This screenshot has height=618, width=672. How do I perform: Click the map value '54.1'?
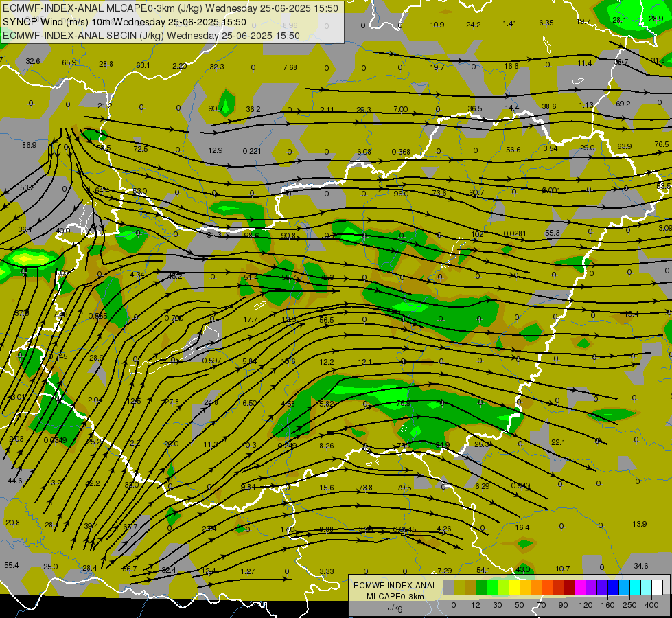click(483, 570)
